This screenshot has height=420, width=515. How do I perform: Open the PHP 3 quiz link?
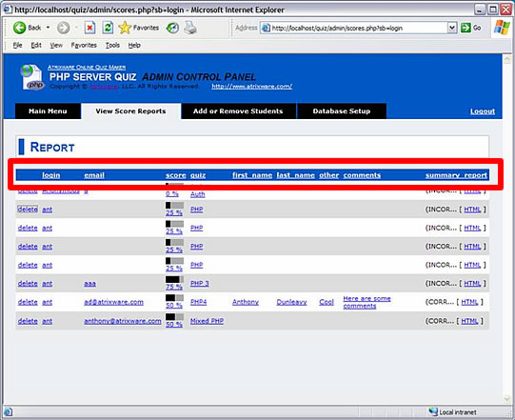coord(199,283)
